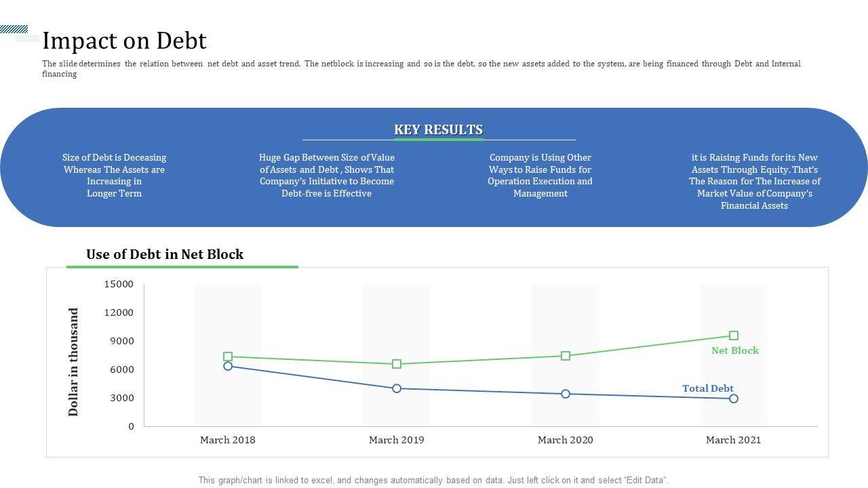The image size is (868, 488).
Task: Select the "Impact on Debt" slide title
Action: coord(124,41)
